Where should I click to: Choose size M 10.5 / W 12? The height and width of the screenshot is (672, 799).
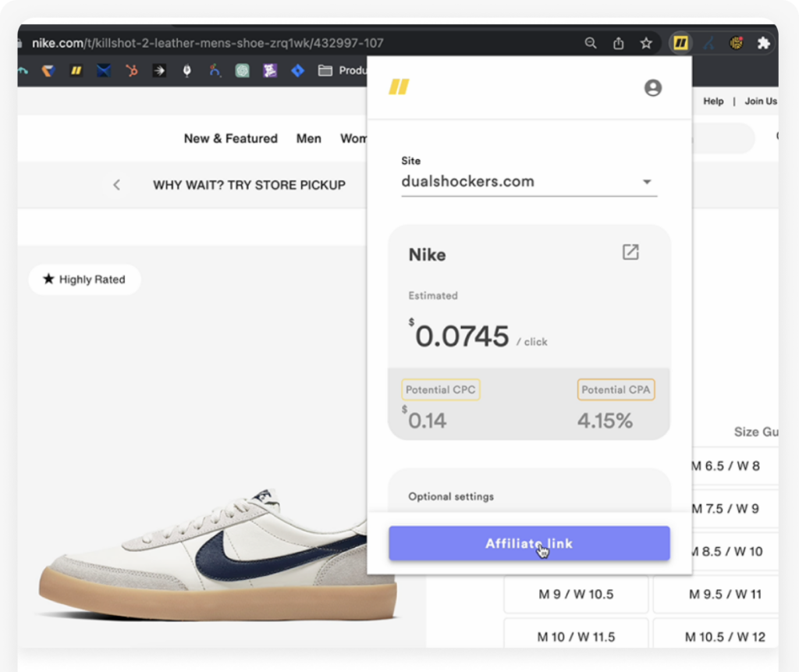725,637
